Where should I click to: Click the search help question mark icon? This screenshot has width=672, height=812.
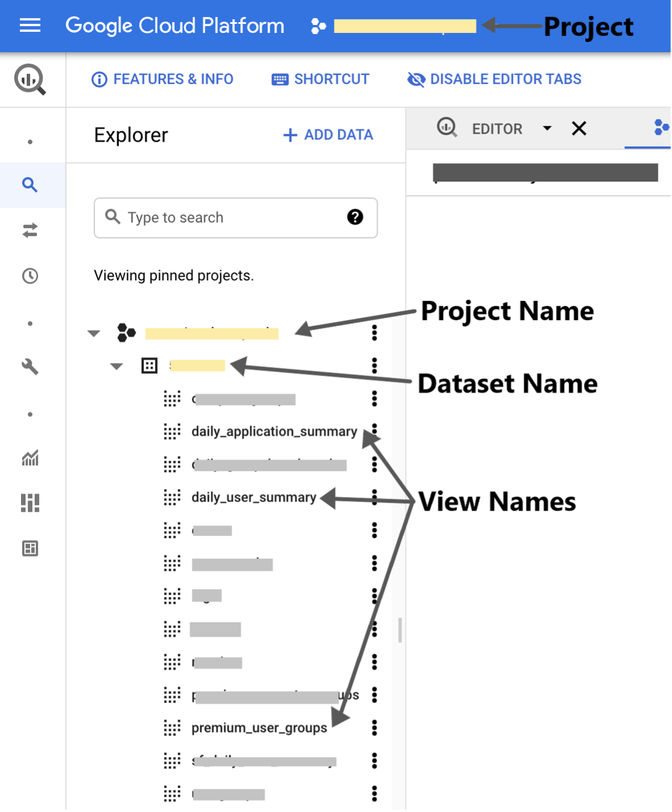(355, 217)
